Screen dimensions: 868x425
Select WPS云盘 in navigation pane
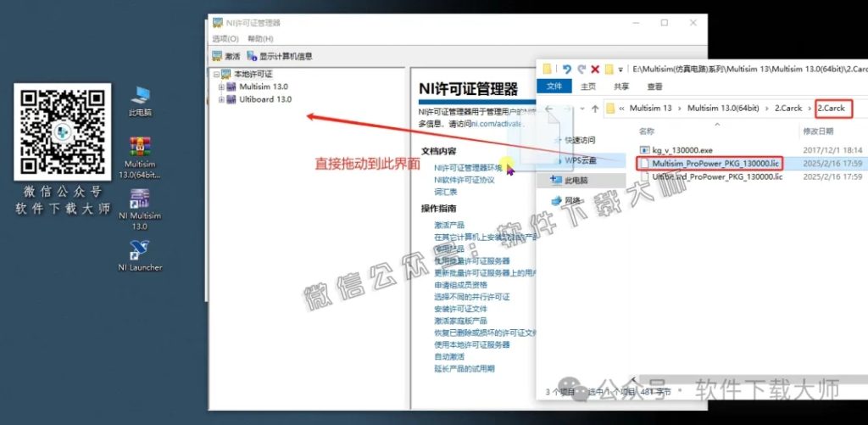581,160
